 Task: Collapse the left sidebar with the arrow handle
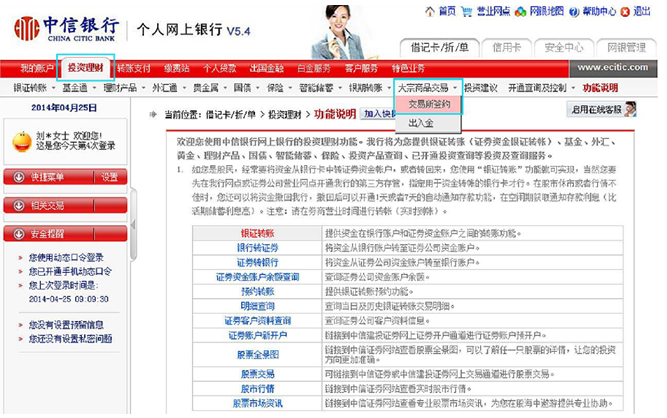pyautogui.click(x=133, y=225)
